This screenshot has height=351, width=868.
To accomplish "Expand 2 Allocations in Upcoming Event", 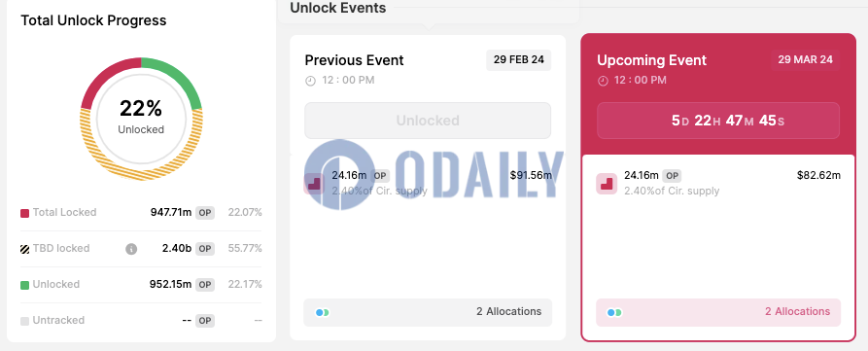I will 718,312.
